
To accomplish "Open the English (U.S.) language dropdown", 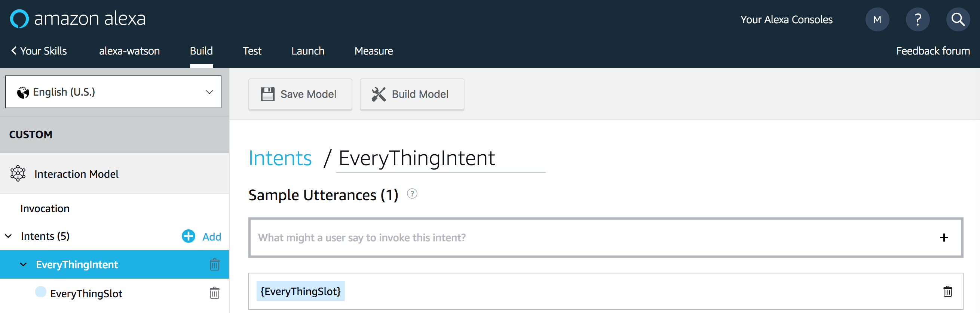I will [113, 92].
